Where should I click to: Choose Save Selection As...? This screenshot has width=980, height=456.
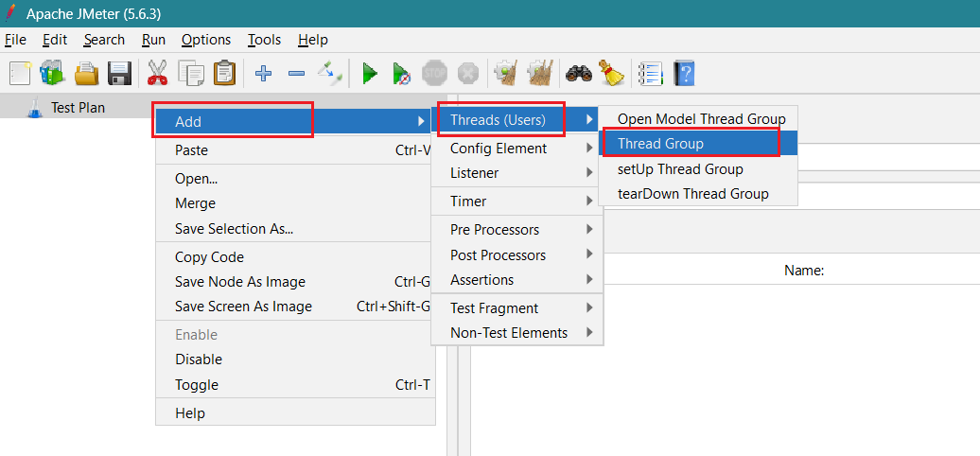click(x=294, y=229)
